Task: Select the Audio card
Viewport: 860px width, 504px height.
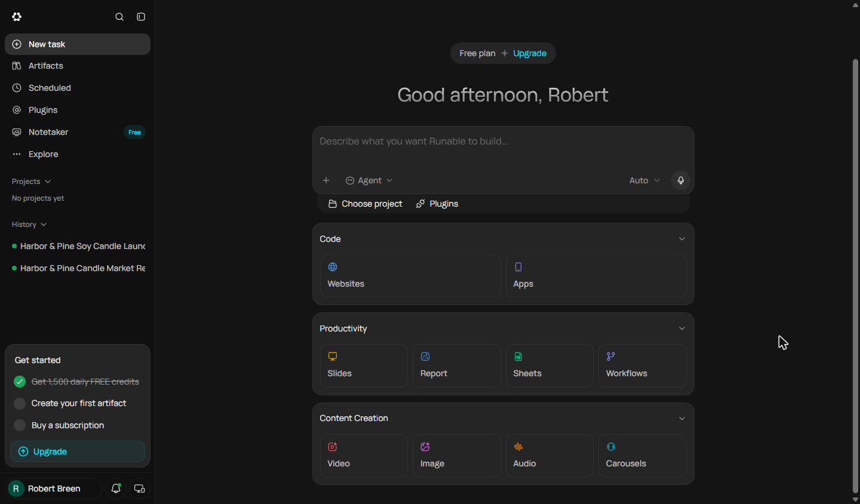Action: coord(549,456)
